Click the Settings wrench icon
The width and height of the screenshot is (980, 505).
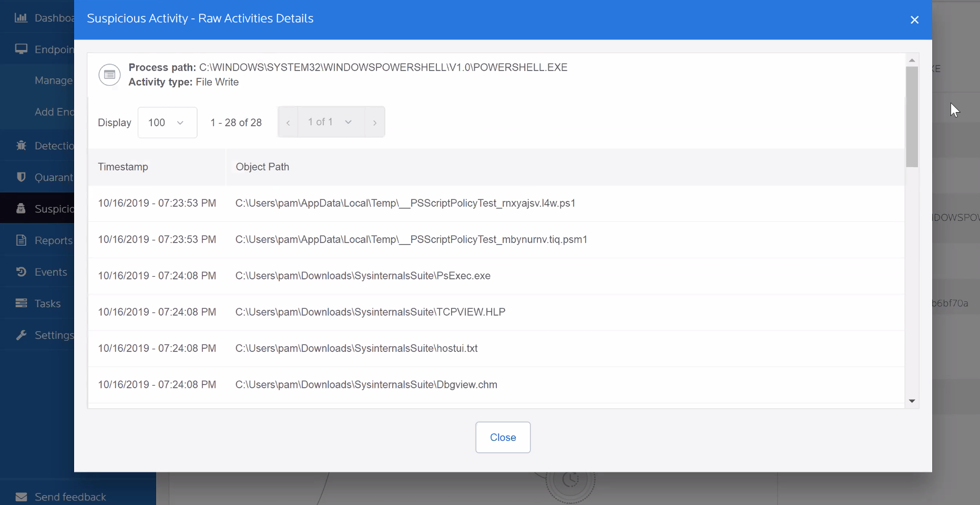[21, 335]
